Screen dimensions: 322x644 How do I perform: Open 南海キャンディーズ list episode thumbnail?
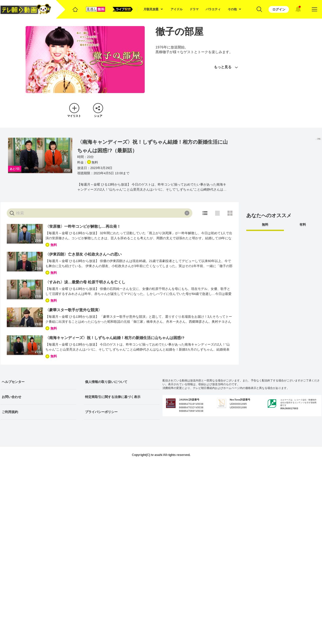(25, 345)
